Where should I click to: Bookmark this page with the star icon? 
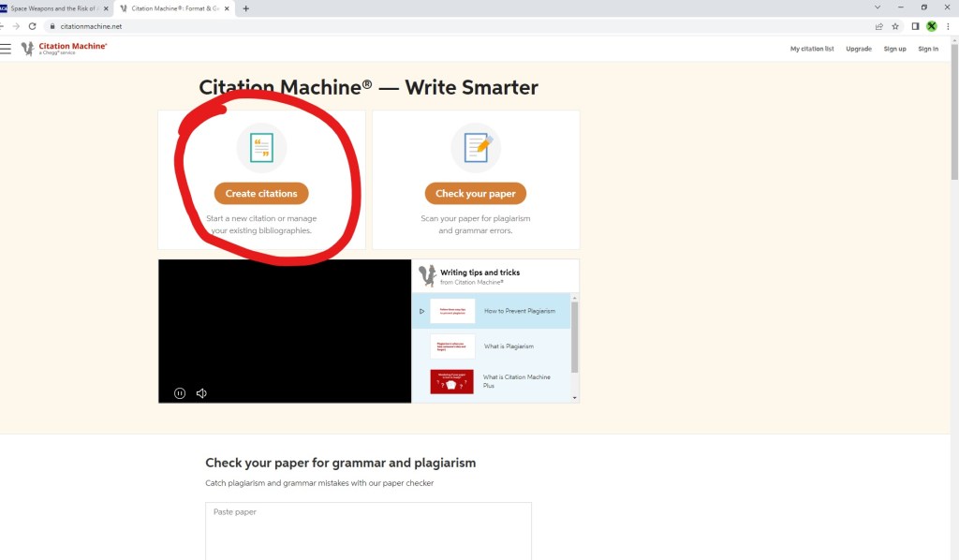click(895, 26)
